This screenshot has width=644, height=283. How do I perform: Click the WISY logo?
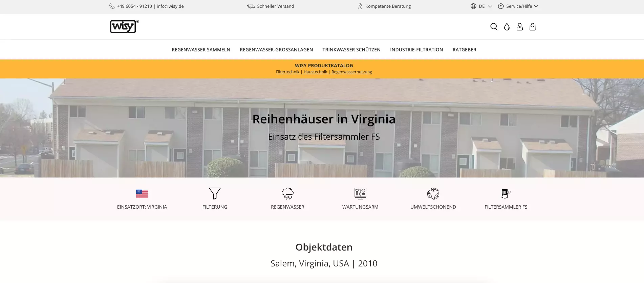[124, 26]
